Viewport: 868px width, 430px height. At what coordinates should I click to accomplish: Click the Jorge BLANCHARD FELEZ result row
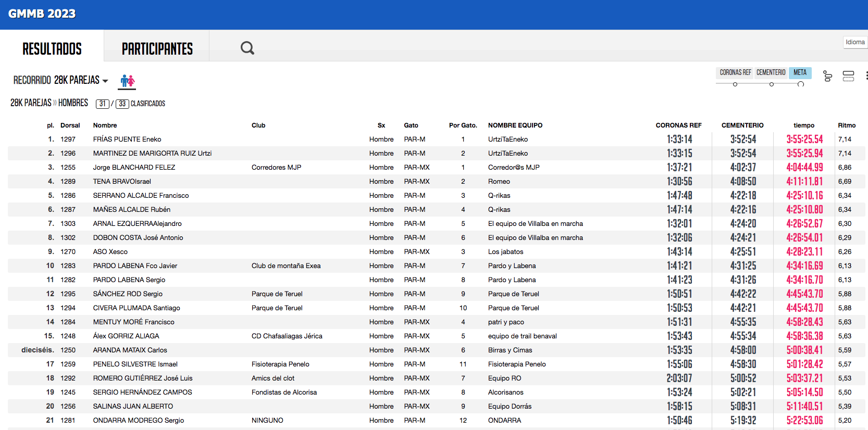134,168
